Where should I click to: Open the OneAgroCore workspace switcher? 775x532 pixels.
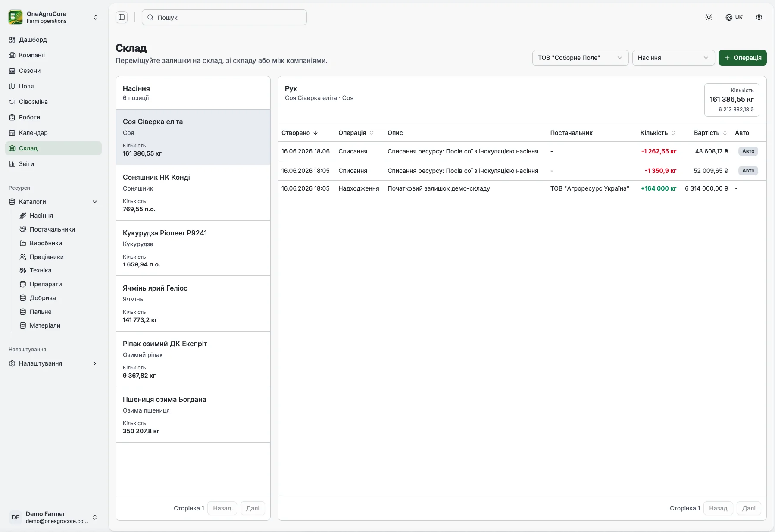point(53,17)
